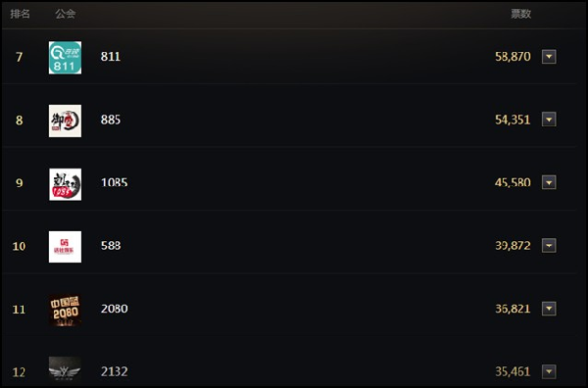Show details next to 36,821 votes
Image resolution: width=588 pixels, height=388 pixels.
(x=549, y=309)
